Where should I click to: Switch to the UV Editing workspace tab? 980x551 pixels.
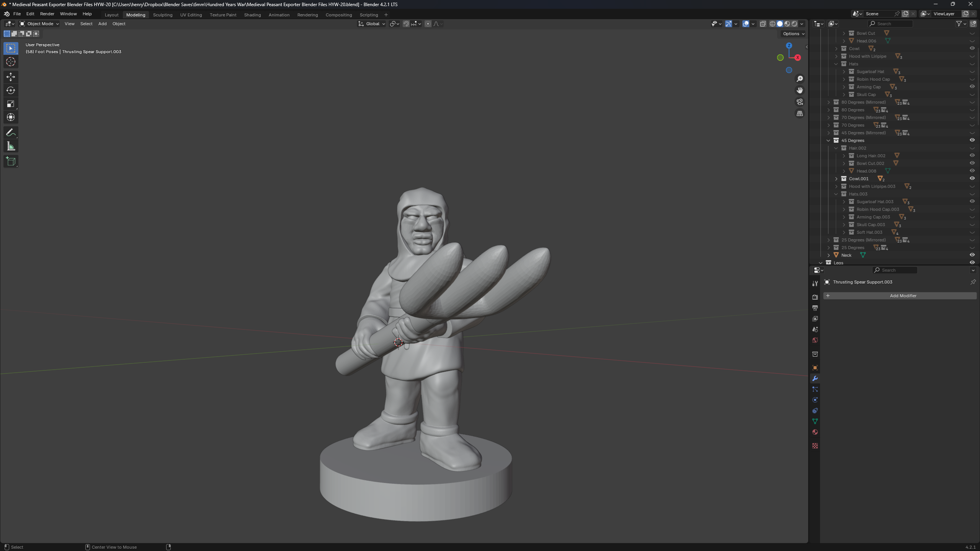click(x=191, y=15)
